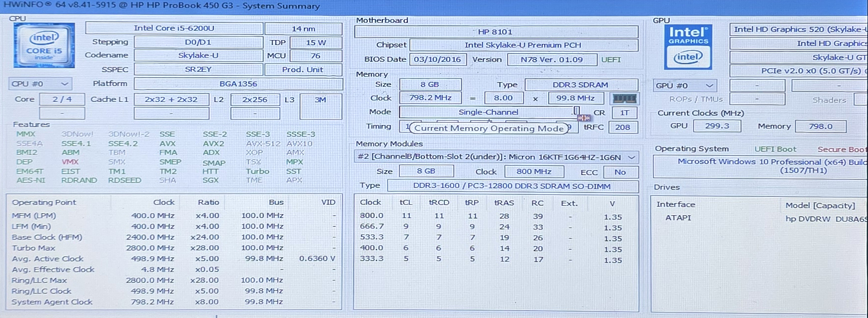The image size is (868, 318).
Task: Select the Microsoft Windows 10 Professional OS field
Action: pyautogui.click(x=761, y=166)
